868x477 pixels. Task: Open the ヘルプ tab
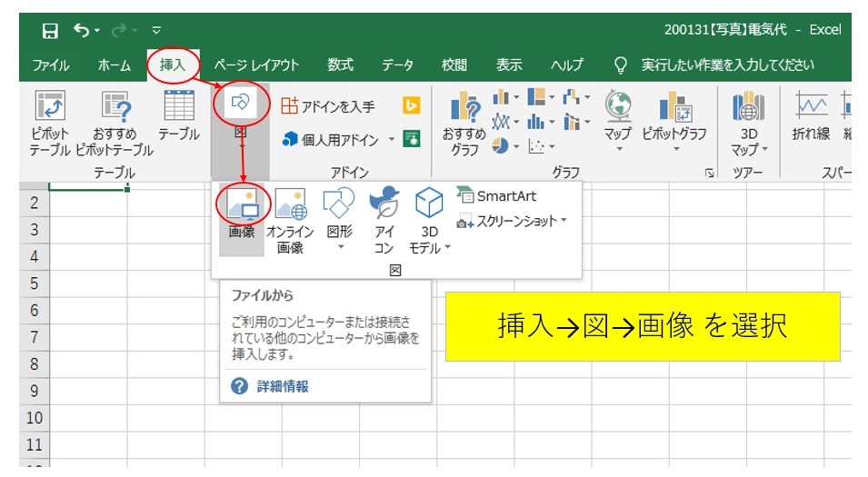pos(566,65)
